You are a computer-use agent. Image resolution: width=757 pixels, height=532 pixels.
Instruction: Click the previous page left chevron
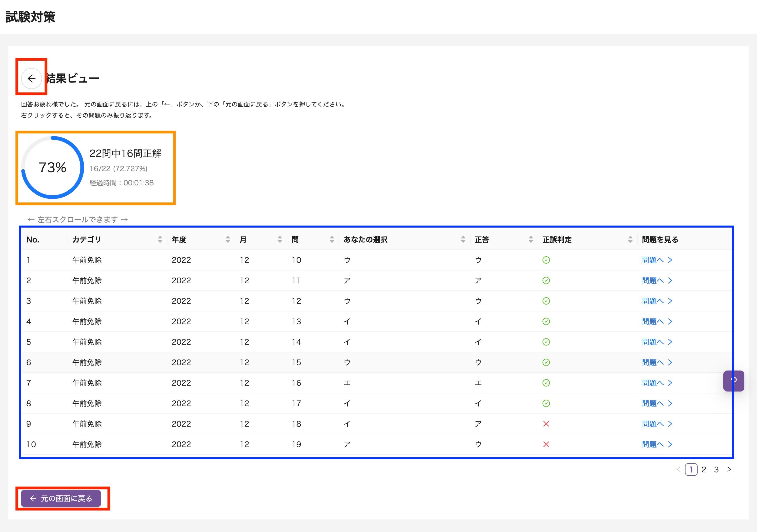click(x=678, y=470)
